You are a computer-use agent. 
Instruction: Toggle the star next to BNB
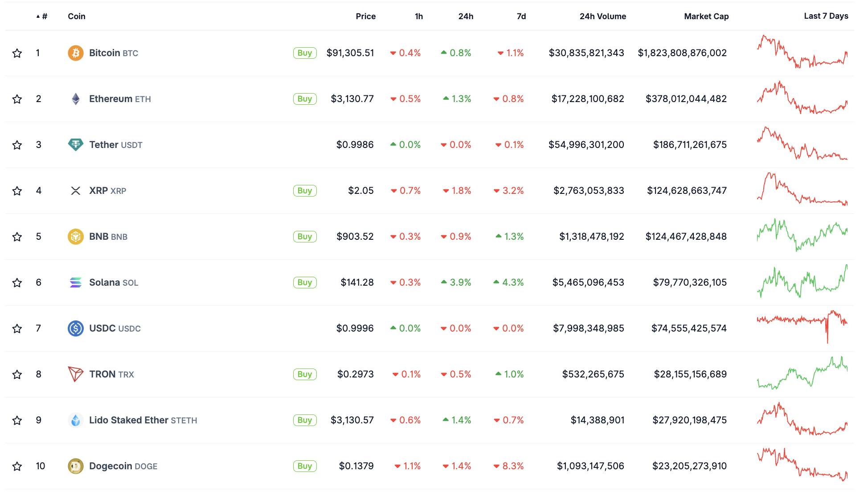tap(17, 237)
